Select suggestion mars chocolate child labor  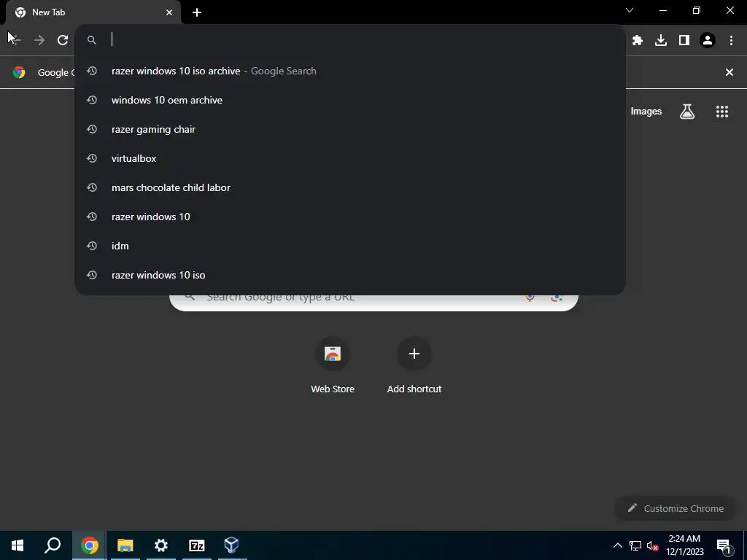pyautogui.click(x=349, y=187)
